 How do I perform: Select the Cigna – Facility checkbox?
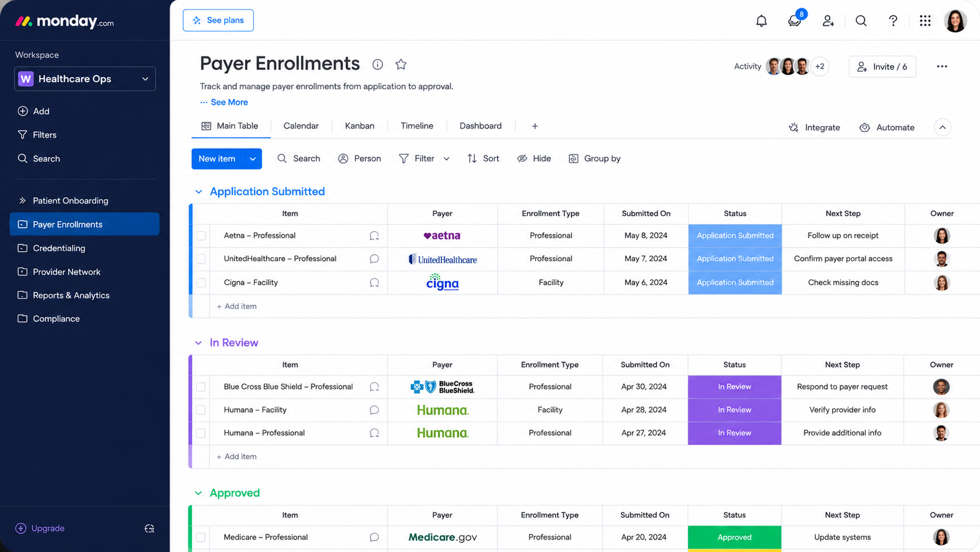coord(201,283)
